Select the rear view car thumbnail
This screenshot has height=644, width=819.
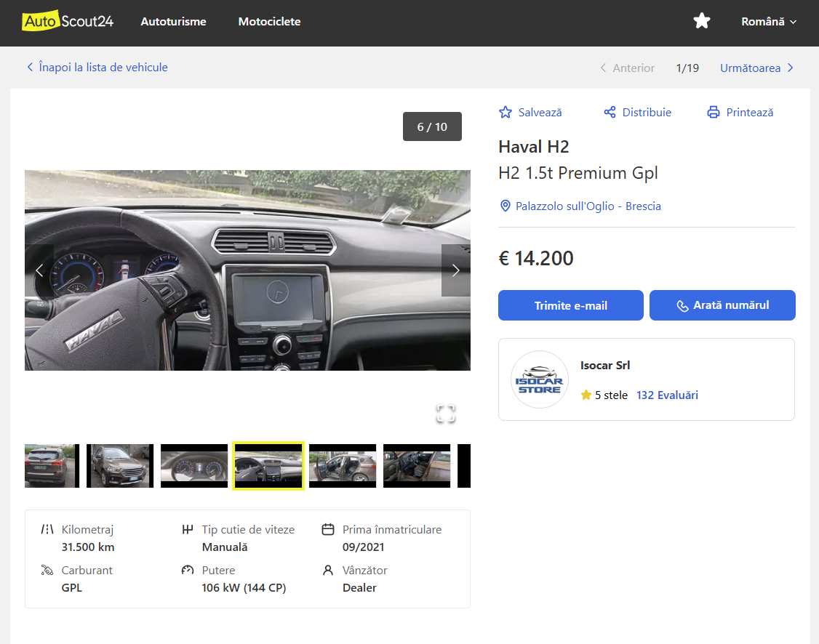52,466
